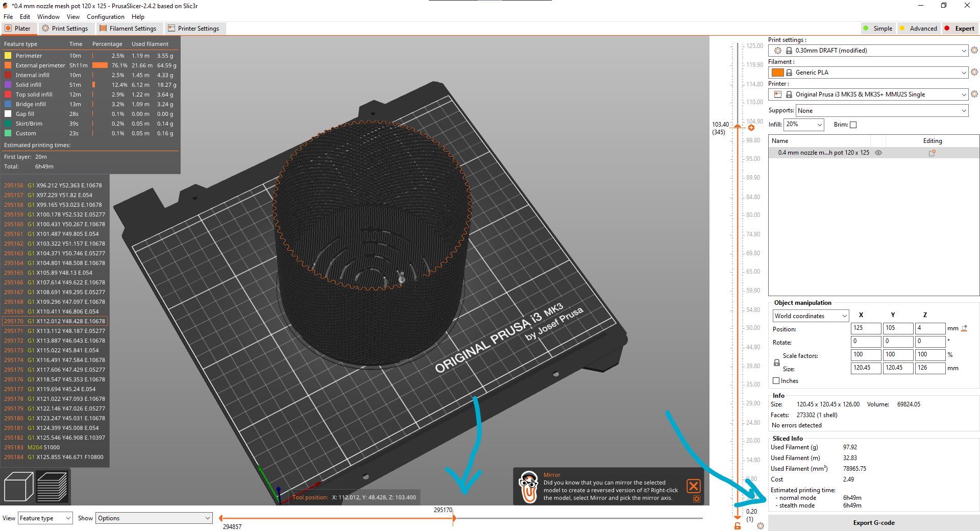Click the Export G-code button
This screenshot has width=980, height=531.
[x=874, y=522]
